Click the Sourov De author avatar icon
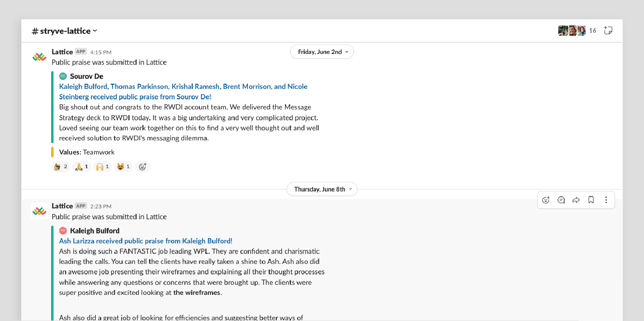This screenshot has width=644, height=321. 63,76
